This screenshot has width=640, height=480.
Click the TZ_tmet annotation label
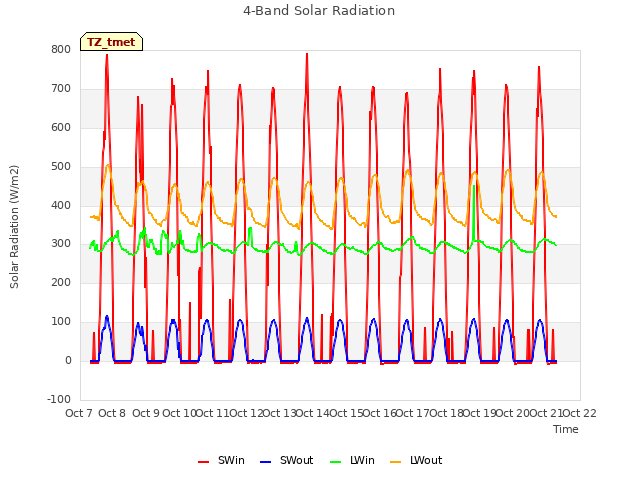pos(111,42)
